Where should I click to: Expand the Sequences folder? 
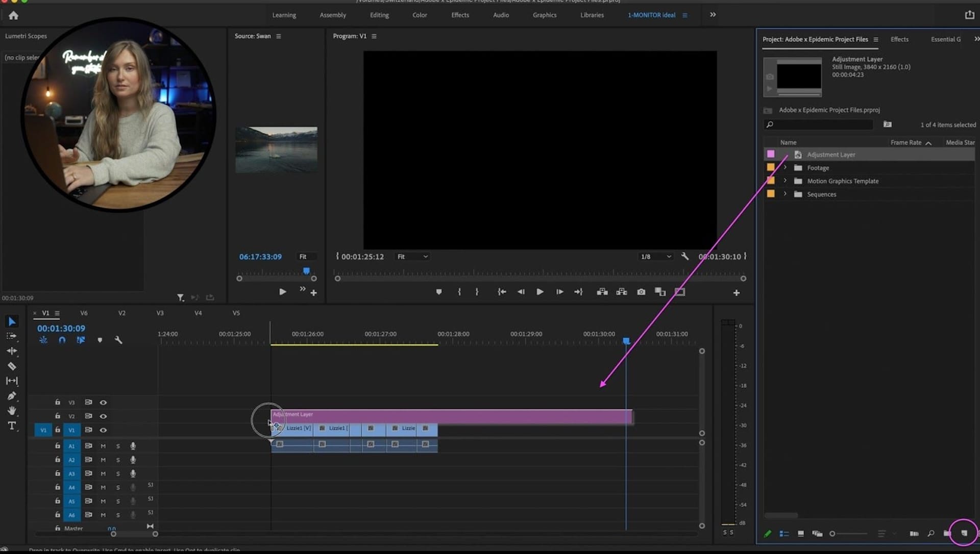pos(784,194)
